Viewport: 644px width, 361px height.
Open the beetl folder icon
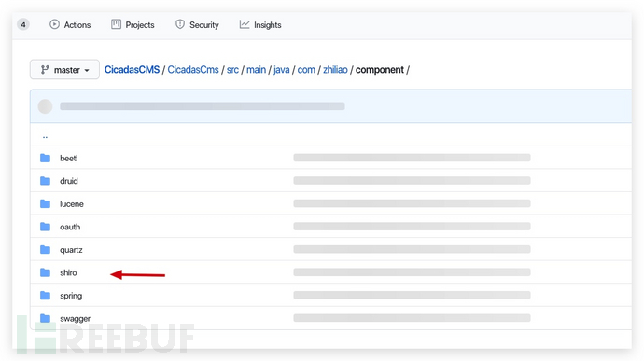(45, 159)
